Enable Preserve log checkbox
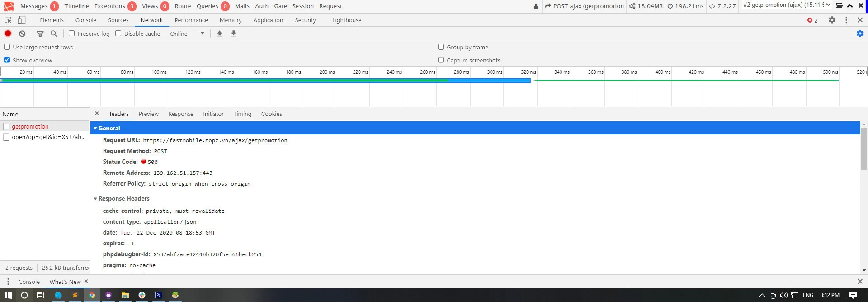Image resolution: width=868 pixels, height=302 pixels. [71, 34]
